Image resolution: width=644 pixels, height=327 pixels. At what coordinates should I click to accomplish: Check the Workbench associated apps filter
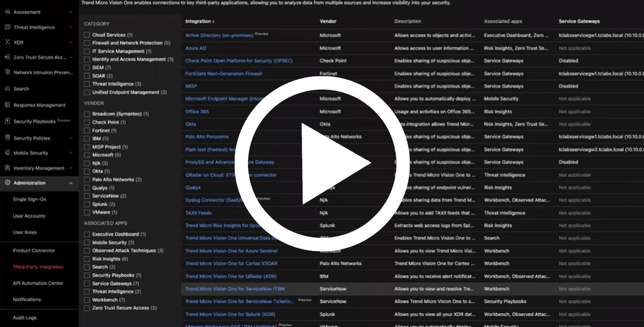[x=87, y=300]
